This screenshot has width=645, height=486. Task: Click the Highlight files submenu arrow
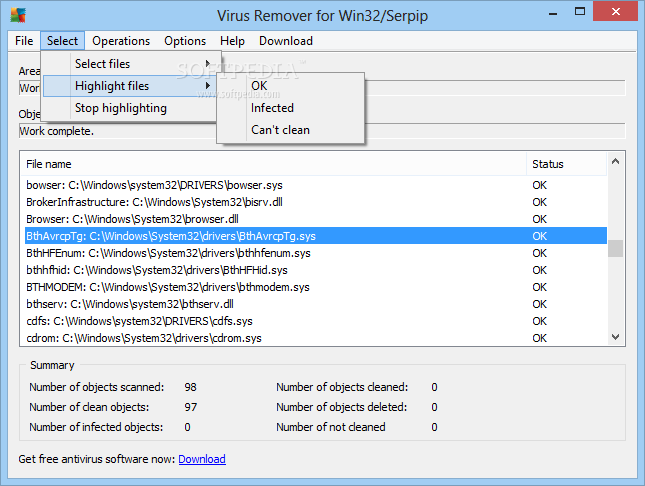point(208,86)
